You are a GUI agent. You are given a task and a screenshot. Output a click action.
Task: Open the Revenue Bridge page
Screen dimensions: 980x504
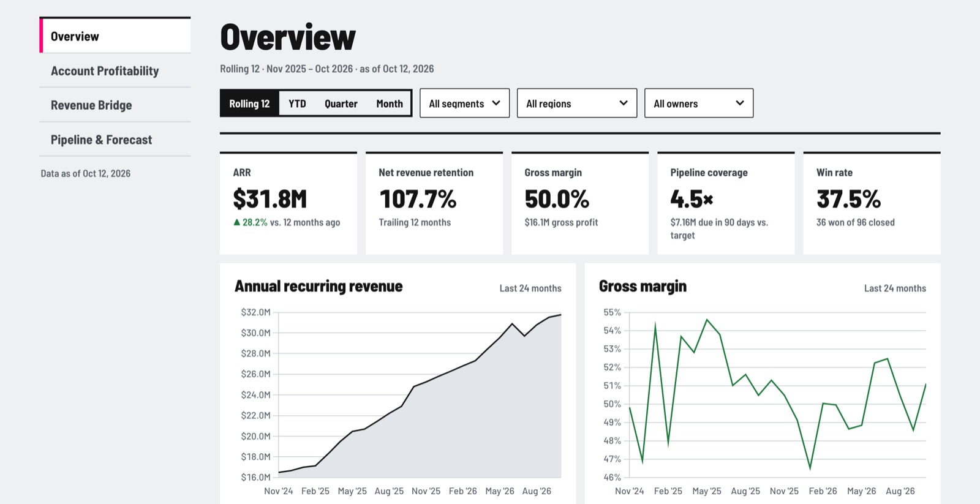click(x=115, y=105)
